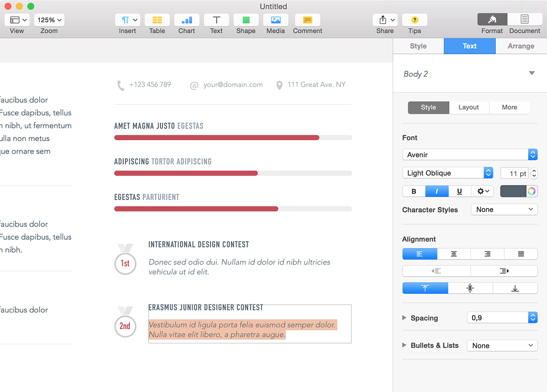Open the Document inspector
547x392 pixels.
point(524,20)
